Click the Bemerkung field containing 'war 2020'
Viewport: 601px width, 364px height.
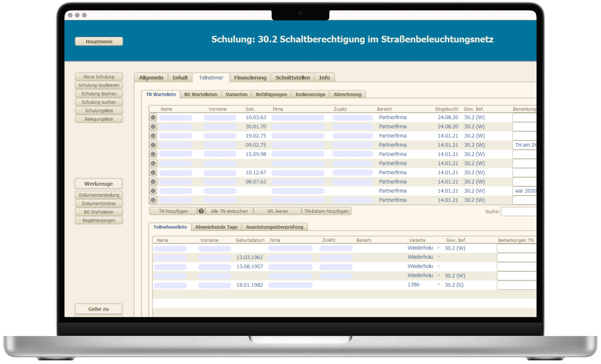524,191
